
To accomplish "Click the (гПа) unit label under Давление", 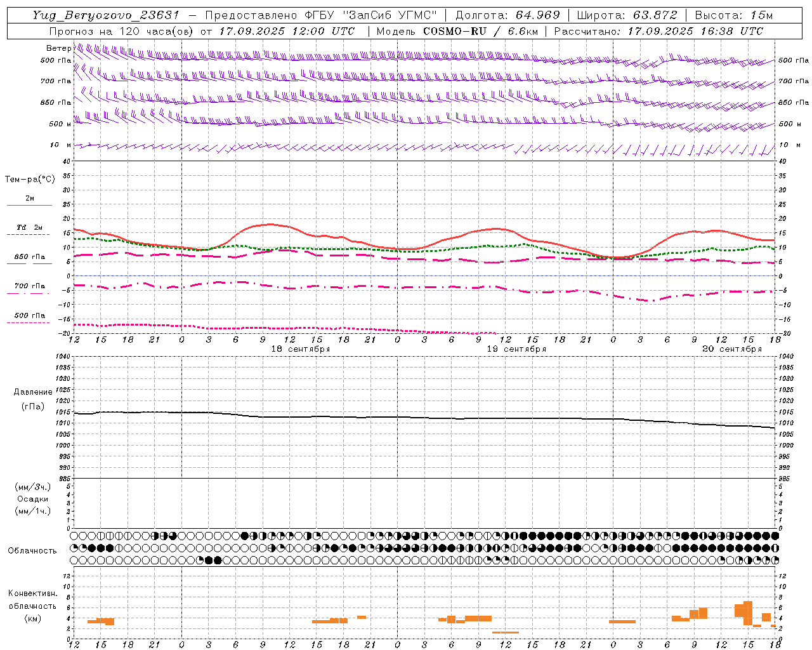I will [33, 406].
